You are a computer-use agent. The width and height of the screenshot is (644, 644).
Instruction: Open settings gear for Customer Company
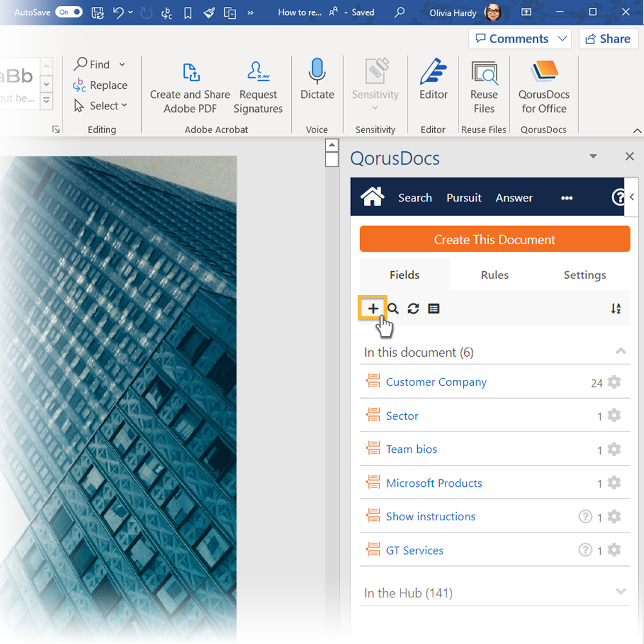[614, 382]
